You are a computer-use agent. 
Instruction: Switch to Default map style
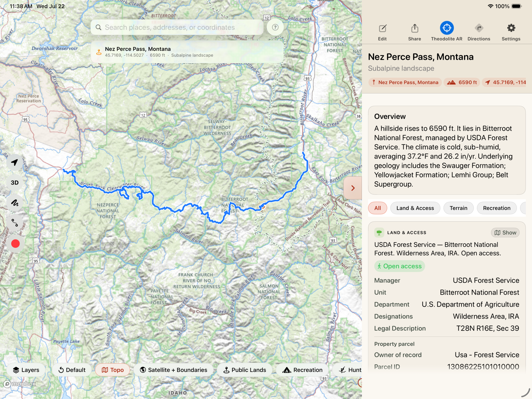(72, 370)
